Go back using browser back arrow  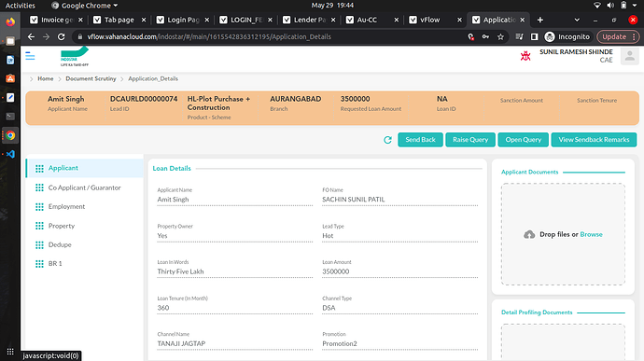click(x=31, y=37)
